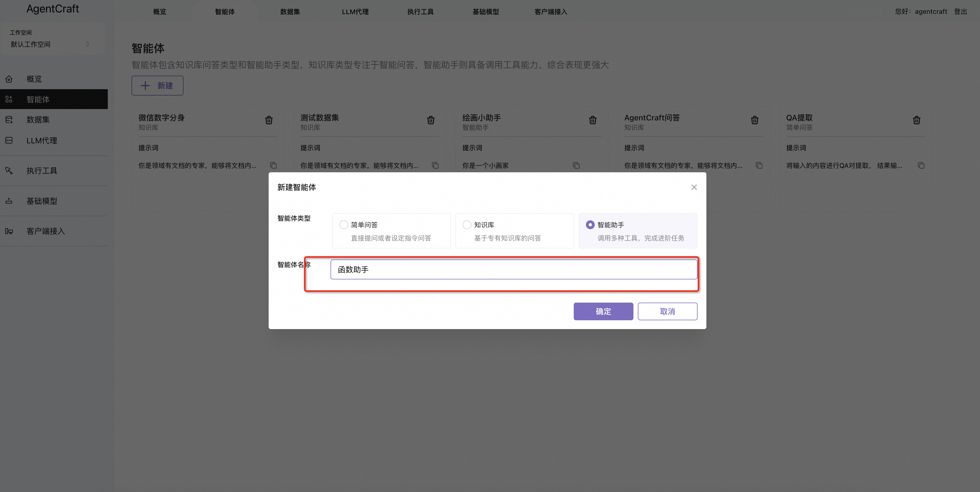Open the QA提取 card title
Image resolution: width=980 pixels, height=492 pixels.
click(799, 118)
